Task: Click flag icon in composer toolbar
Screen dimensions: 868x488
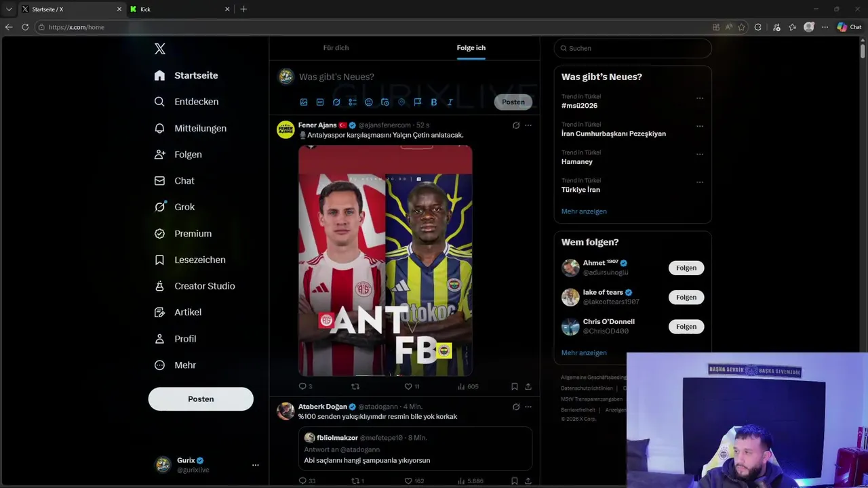Action: tap(418, 102)
